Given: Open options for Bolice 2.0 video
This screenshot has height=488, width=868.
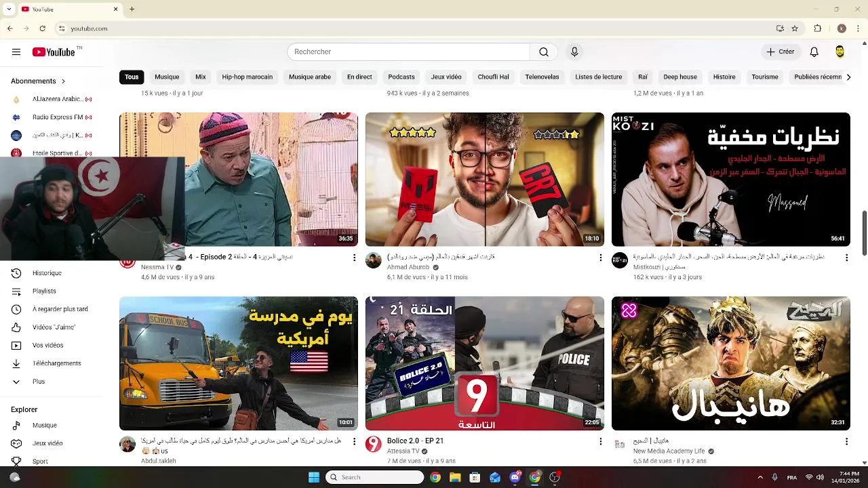Looking at the screenshot, I should (600, 441).
